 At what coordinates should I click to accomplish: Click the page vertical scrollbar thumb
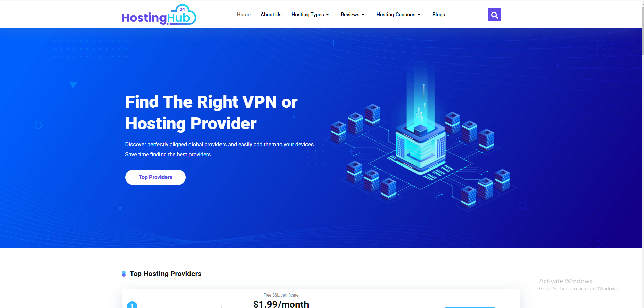pos(643,30)
